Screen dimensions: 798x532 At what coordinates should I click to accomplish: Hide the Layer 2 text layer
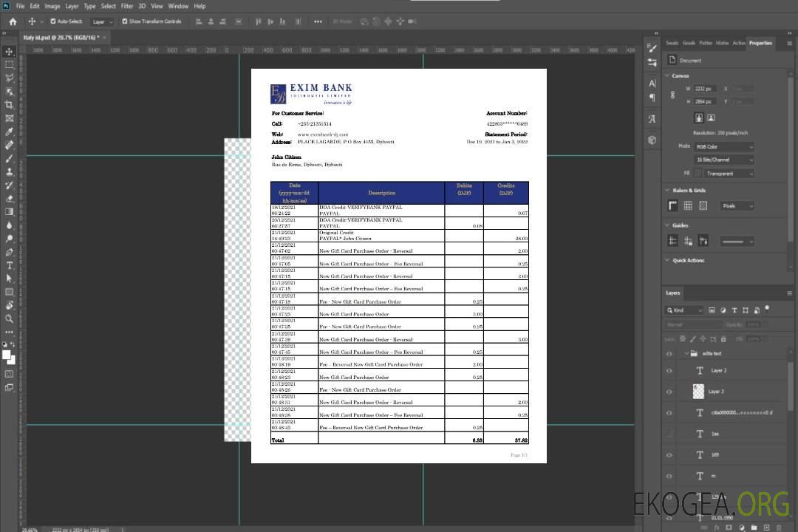click(669, 371)
